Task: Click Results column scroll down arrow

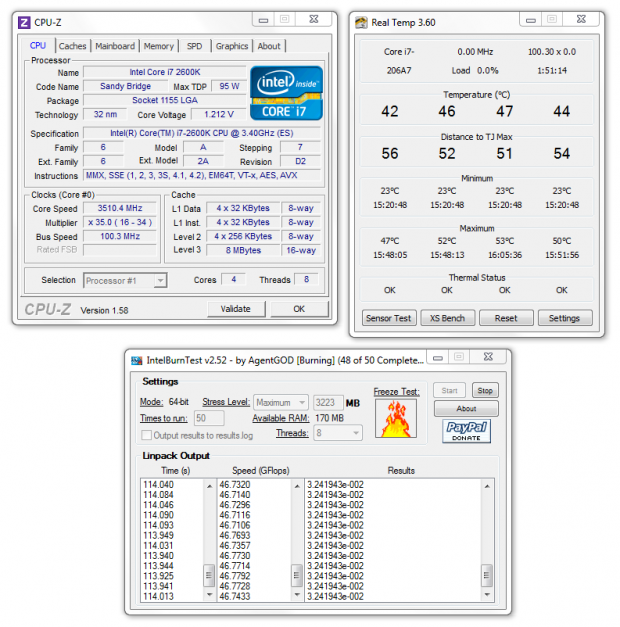Action: [487, 595]
